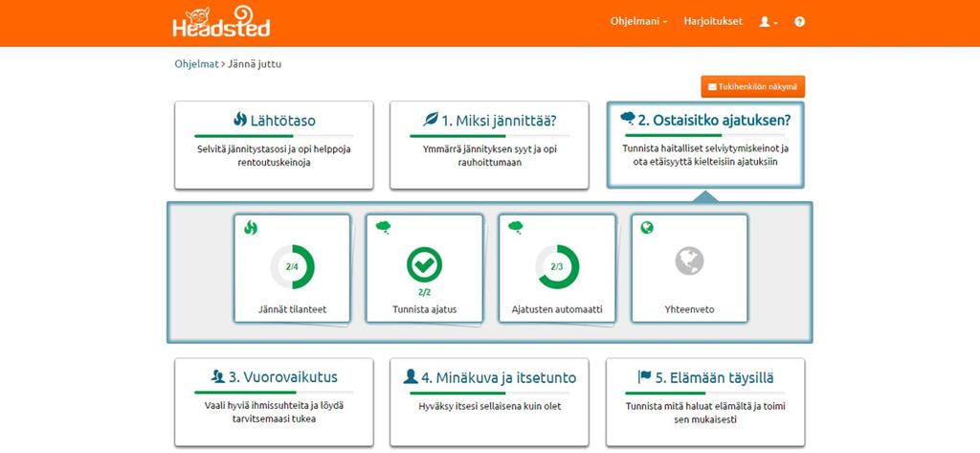Screen dimensions: 980x453
Task: Click the Vuorovaikutus progress bar
Action: coord(274,393)
